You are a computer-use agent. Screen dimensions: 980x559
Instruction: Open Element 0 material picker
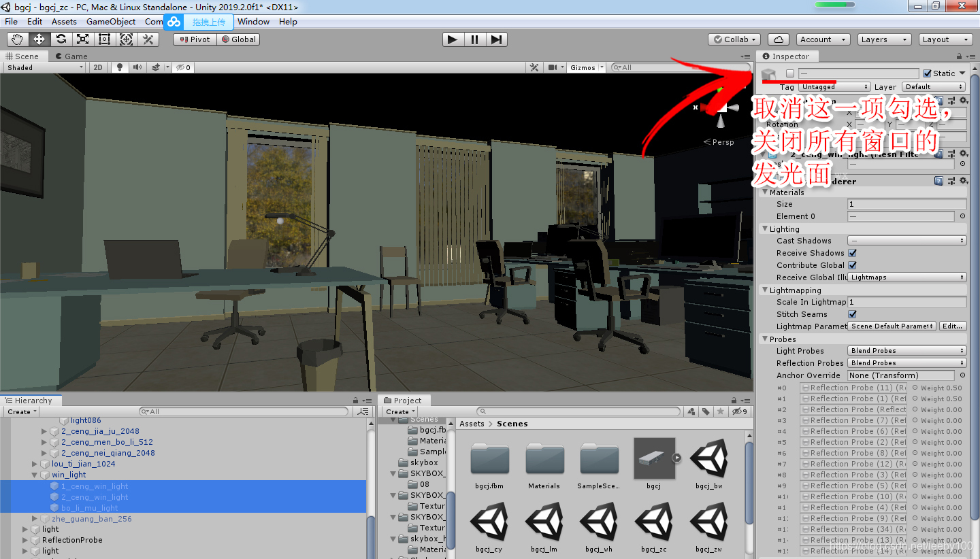pos(962,216)
